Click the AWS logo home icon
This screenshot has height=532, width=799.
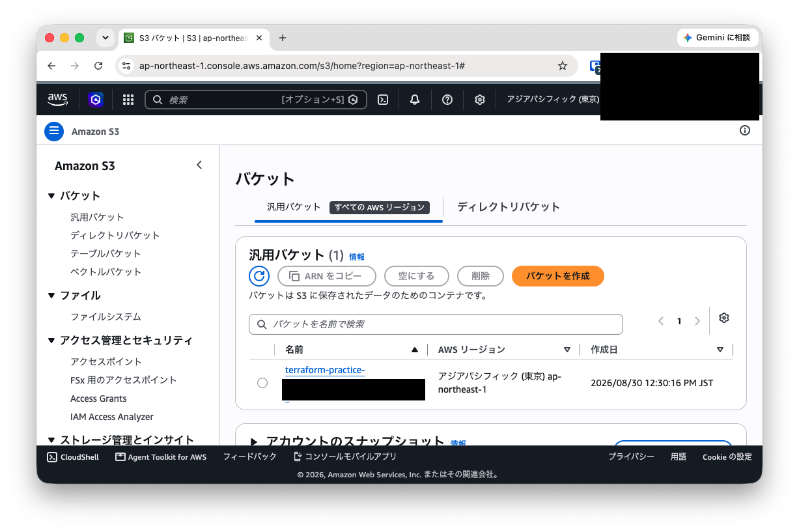(x=58, y=100)
